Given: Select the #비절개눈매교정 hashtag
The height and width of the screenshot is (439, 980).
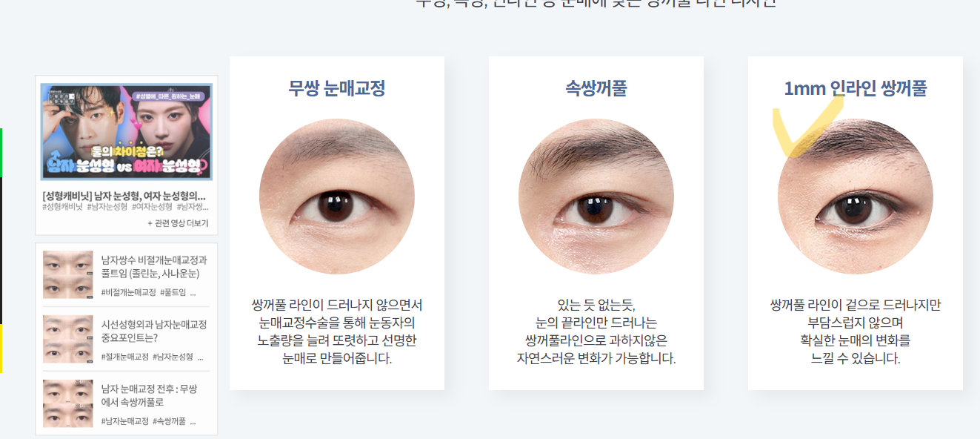Looking at the screenshot, I should [128, 293].
